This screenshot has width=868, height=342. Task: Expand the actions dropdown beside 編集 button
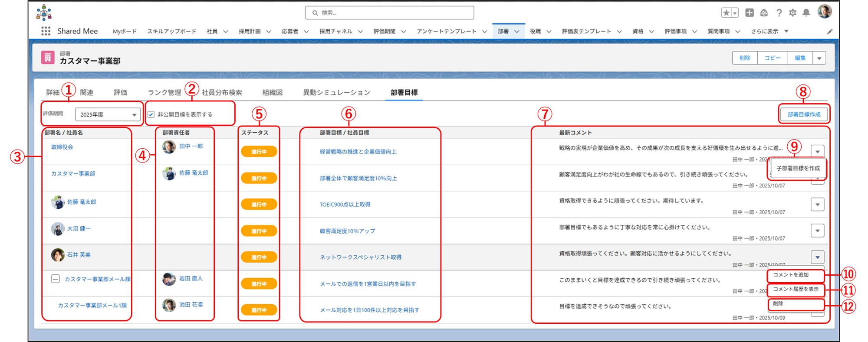coord(819,58)
